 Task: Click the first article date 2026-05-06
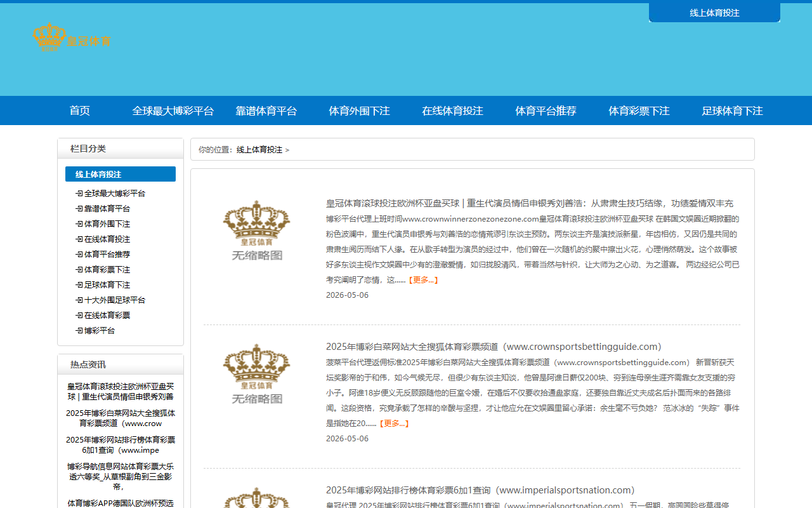pyautogui.click(x=347, y=295)
